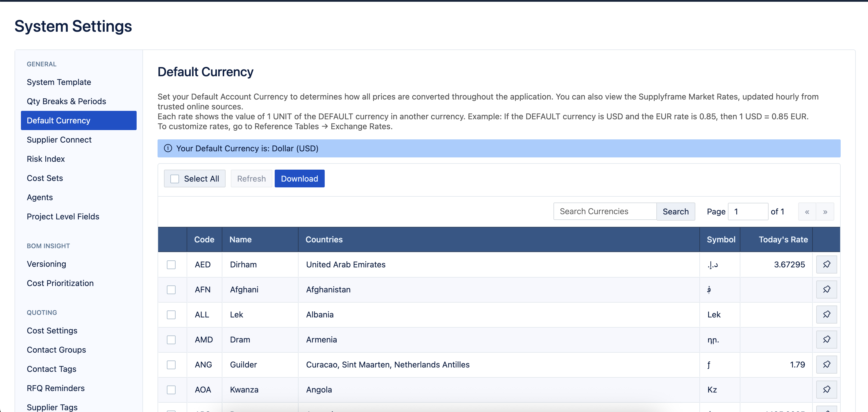Open Qty Breaks & Periods settings

click(78, 101)
